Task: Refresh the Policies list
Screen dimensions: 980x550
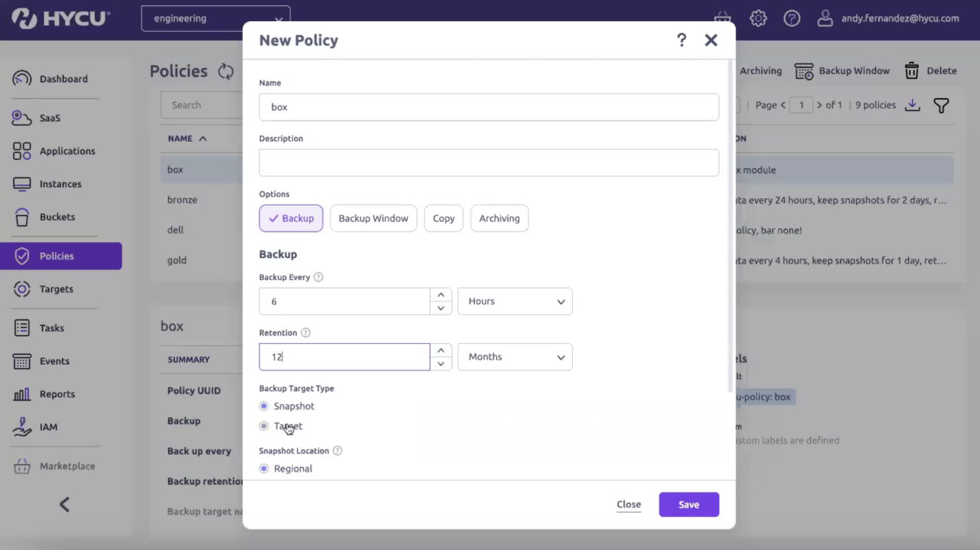Action: (x=225, y=70)
